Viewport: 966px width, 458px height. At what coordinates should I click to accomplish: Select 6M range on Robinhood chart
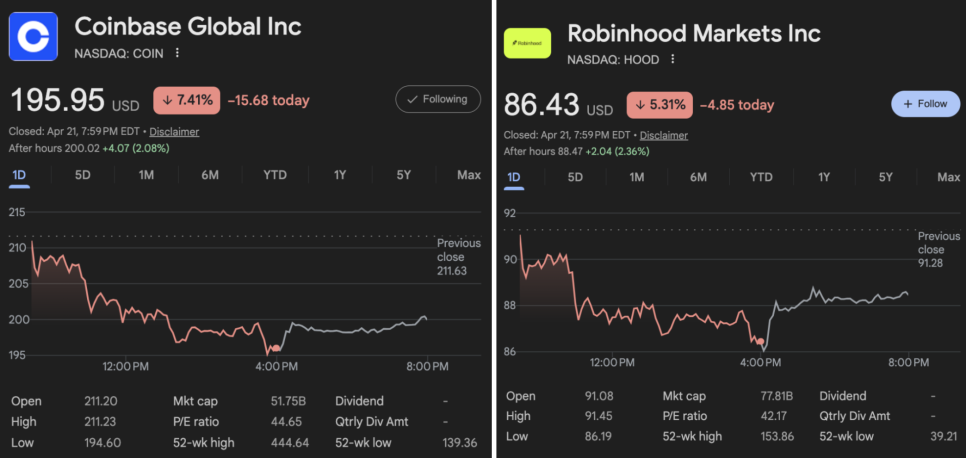coord(698,177)
